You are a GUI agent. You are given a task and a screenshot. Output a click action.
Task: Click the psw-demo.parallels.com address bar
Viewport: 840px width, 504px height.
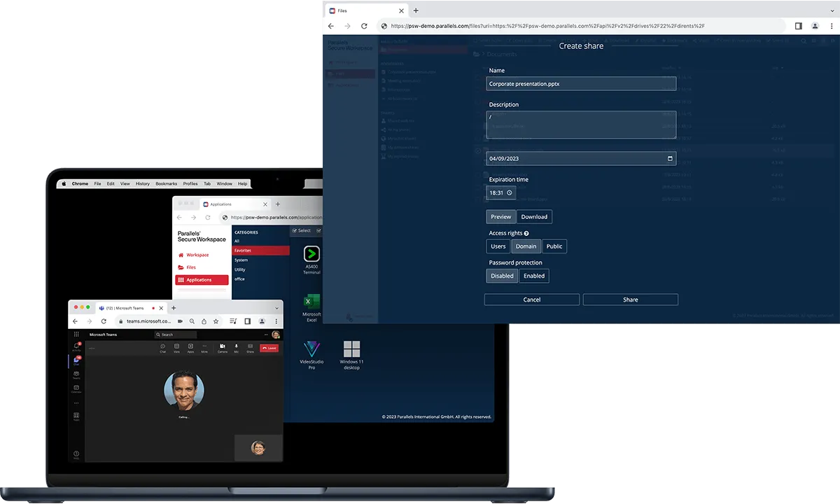581,26
